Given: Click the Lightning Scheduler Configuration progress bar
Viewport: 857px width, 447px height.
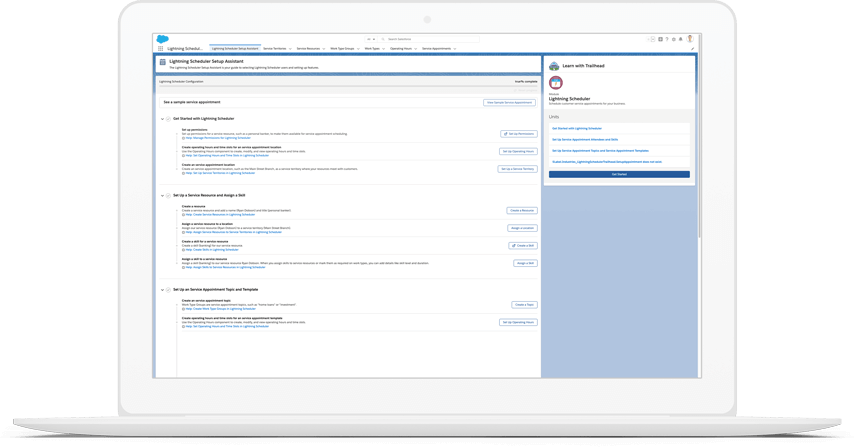Looking at the screenshot, I should 348,87.
